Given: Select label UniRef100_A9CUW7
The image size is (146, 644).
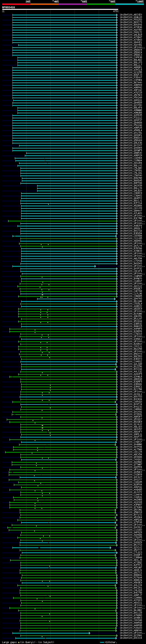Looking at the screenshot, I should 131,567.
